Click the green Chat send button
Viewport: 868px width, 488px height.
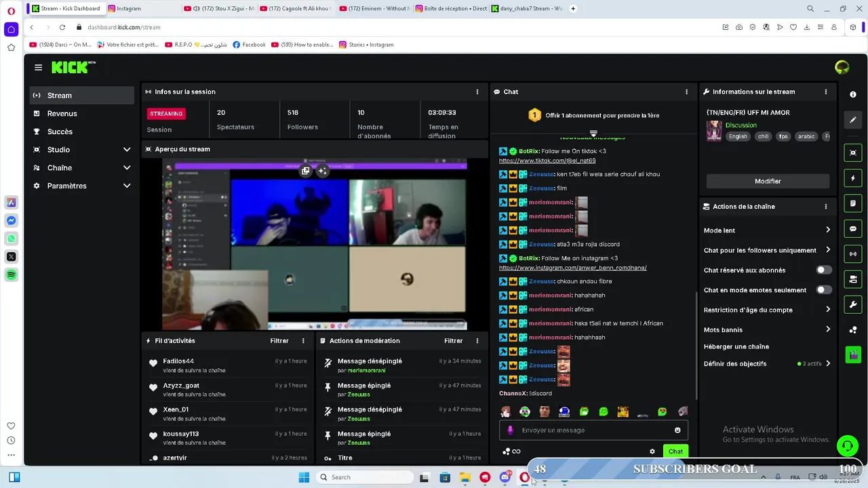click(x=675, y=451)
